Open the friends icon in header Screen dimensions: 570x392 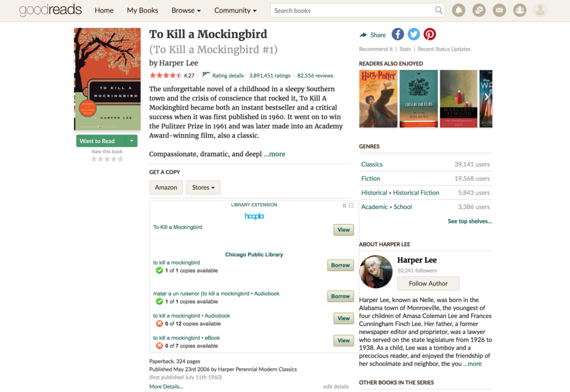click(x=519, y=10)
